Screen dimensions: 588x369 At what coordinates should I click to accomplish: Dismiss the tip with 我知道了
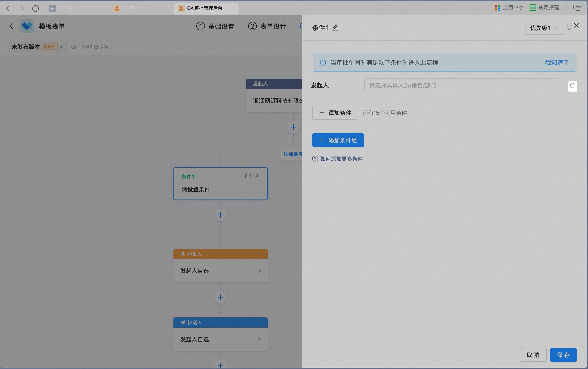pyautogui.click(x=557, y=63)
